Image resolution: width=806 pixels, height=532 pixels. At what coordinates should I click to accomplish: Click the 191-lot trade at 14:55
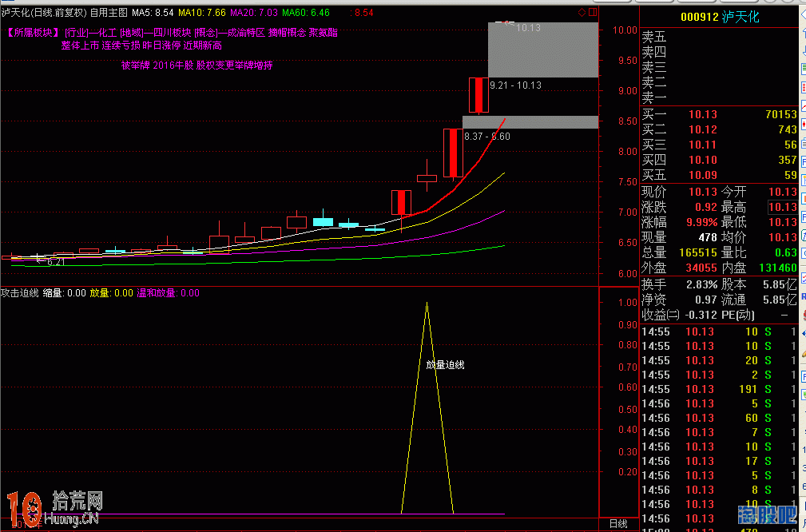[x=748, y=389]
